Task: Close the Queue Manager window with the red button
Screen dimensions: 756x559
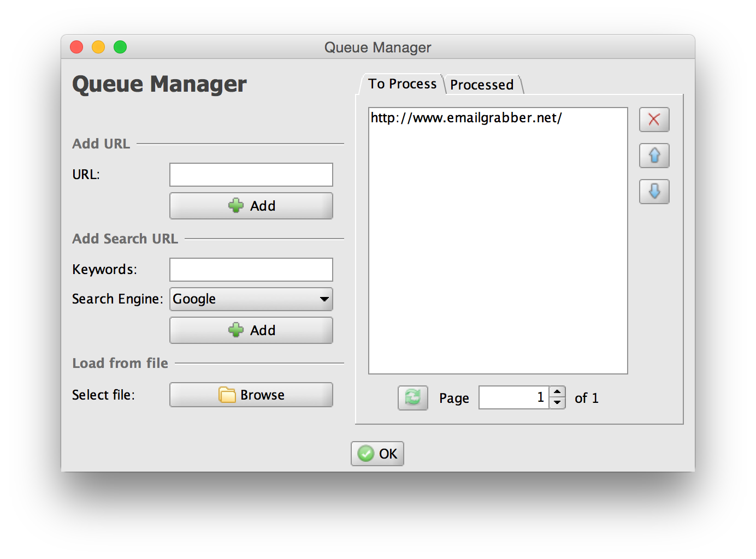Action: 76,47
